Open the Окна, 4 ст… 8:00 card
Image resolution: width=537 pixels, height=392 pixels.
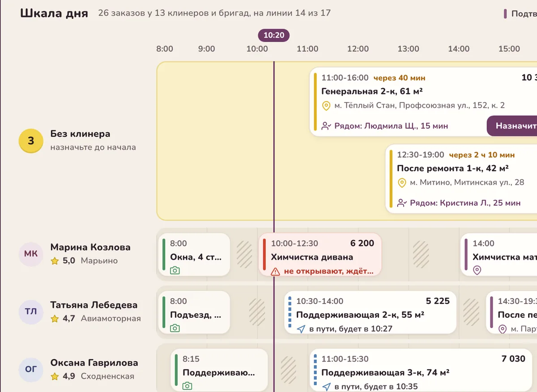tap(194, 255)
